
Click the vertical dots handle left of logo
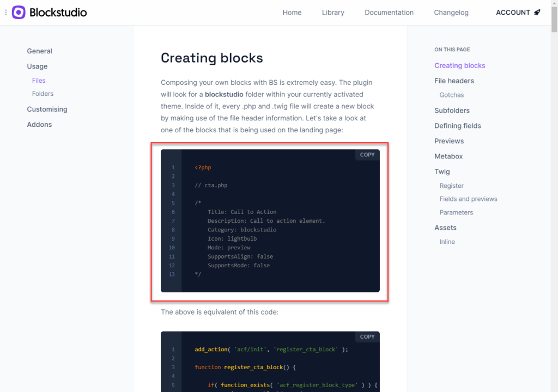coord(5,13)
